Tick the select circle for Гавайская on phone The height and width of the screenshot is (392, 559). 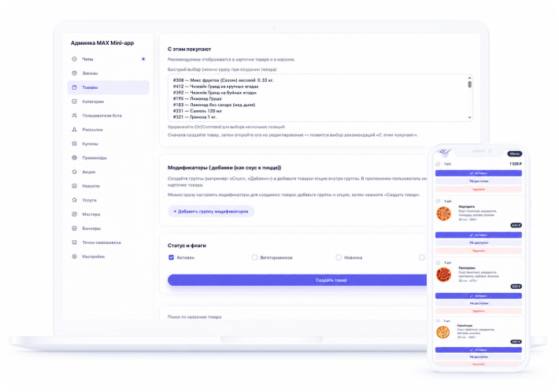coord(438,321)
